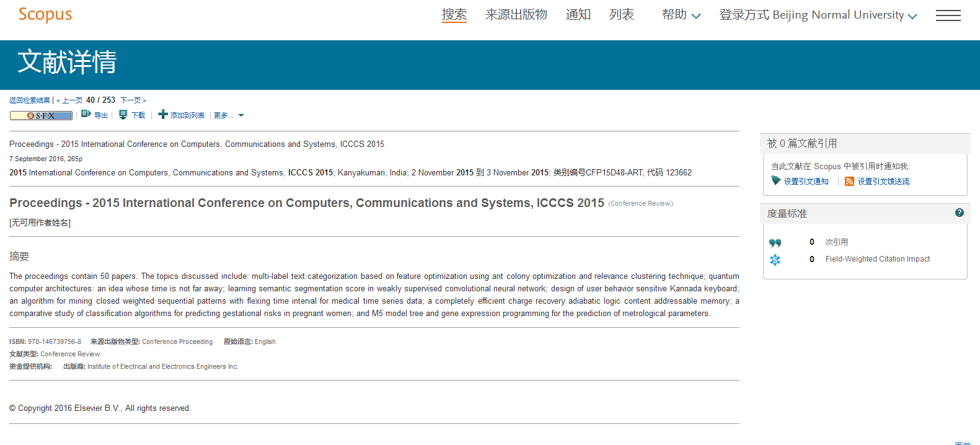The height and width of the screenshot is (445, 980).
Task: Click the SFX link resolver button
Action: [41, 115]
